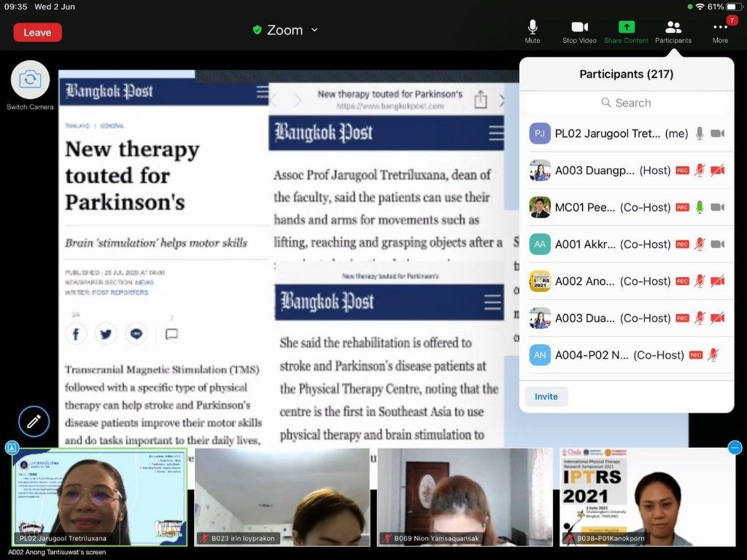Viewport: 747px width, 560px height.
Task: Tap the muted mic icon for A004-P02 N...
Action: pos(713,355)
